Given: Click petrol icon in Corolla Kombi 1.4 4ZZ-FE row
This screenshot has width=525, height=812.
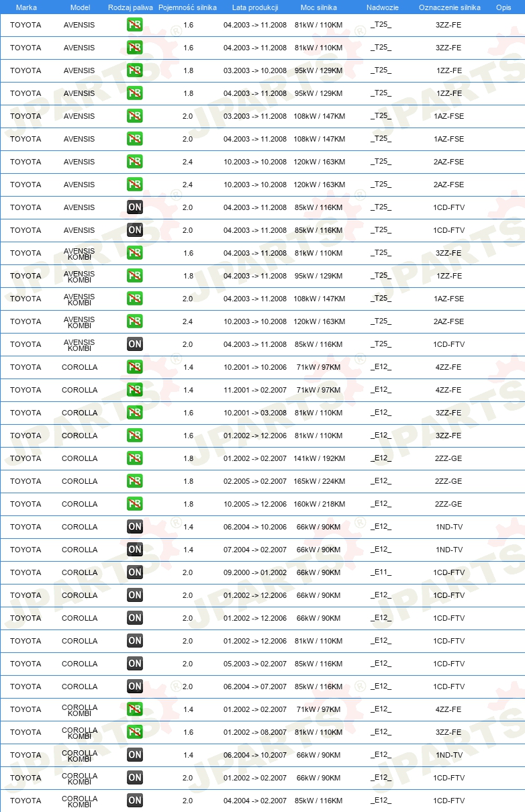Looking at the screenshot, I should (x=134, y=709).
